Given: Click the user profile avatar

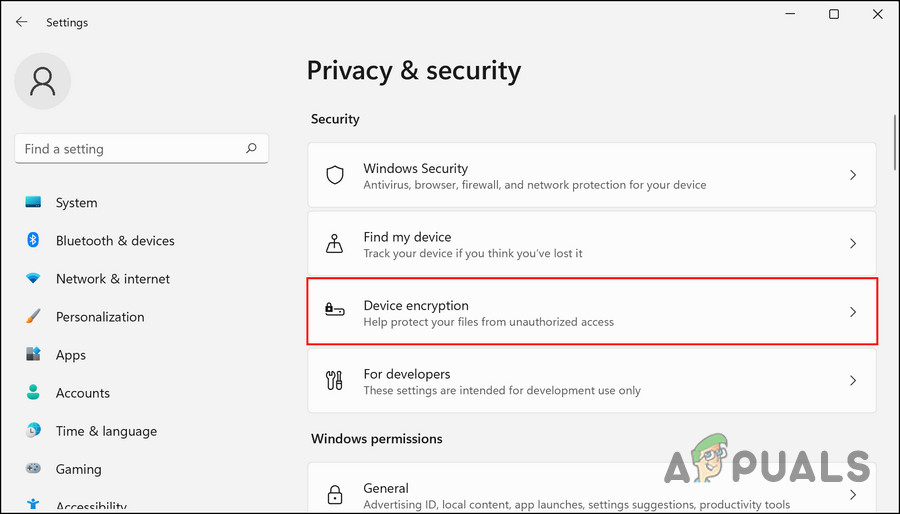Looking at the screenshot, I should click(42, 81).
